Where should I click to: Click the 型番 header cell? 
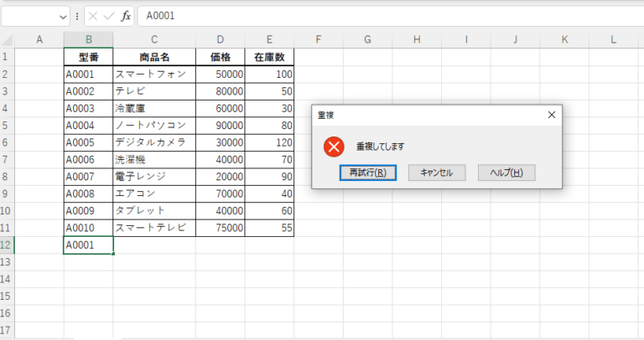[88, 57]
